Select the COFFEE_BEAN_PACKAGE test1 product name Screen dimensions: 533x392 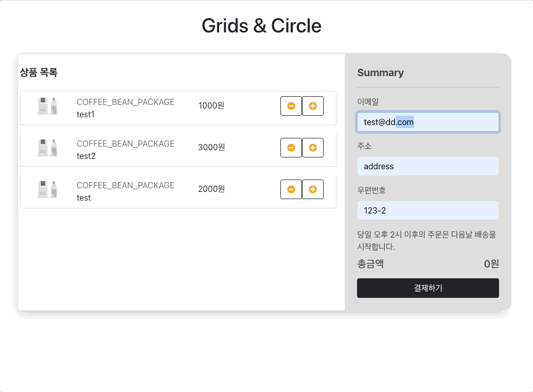[x=126, y=102]
